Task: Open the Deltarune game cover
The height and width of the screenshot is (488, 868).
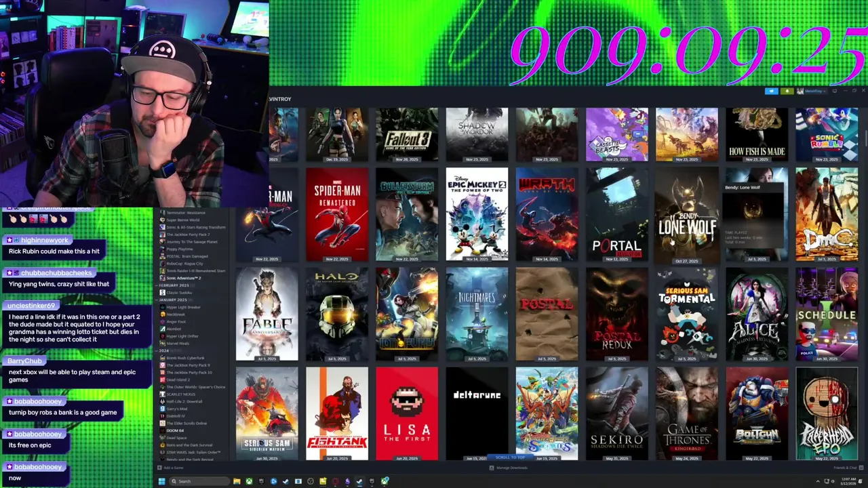Action: coord(477,413)
